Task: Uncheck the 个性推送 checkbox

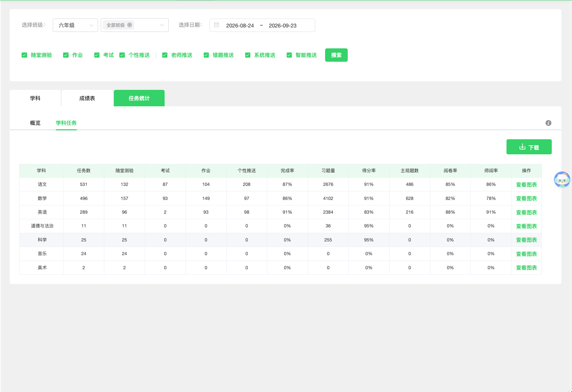Action: (122, 55)
